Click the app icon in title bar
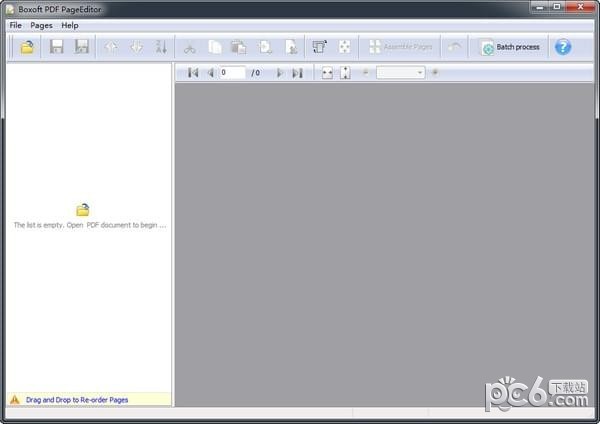This screenshot has height=424, width=600. click(x=10, y=10)
